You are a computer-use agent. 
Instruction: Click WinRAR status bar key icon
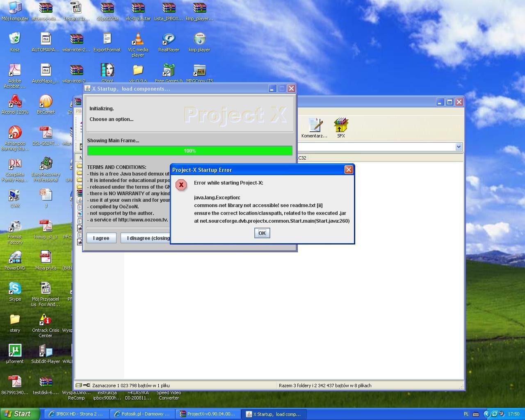(87, 385)
